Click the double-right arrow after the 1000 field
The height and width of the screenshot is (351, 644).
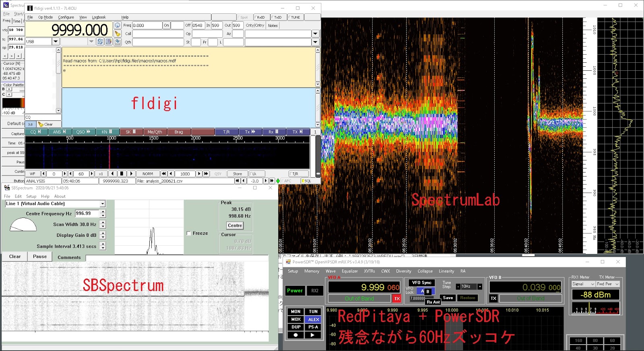[x=206, y=174]
